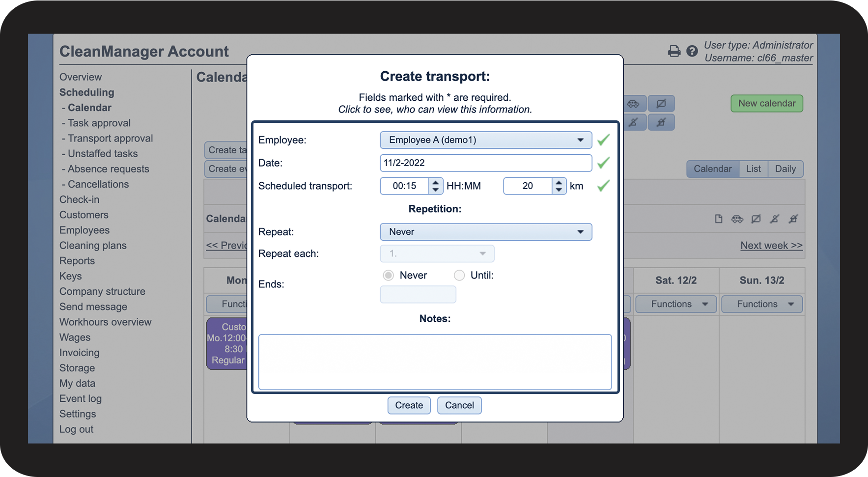Image resolution: width=868 pixels, height=477 pixels.
Task: Click the printer icon in the header
Action: 674,51
